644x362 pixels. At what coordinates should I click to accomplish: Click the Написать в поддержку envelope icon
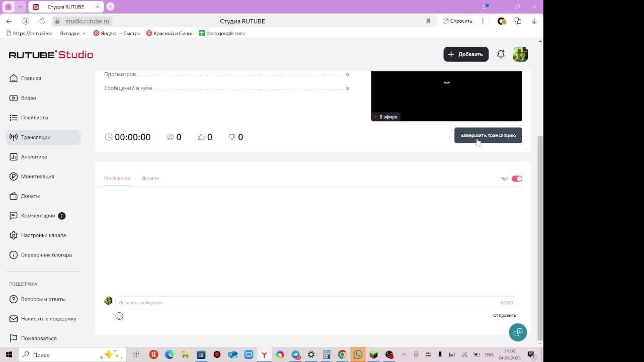14,319
